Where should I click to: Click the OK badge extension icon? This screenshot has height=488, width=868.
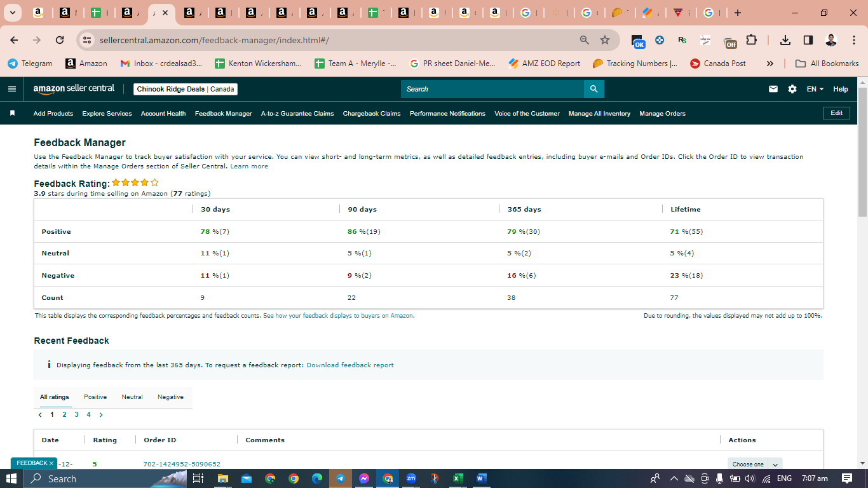(639, 41)
